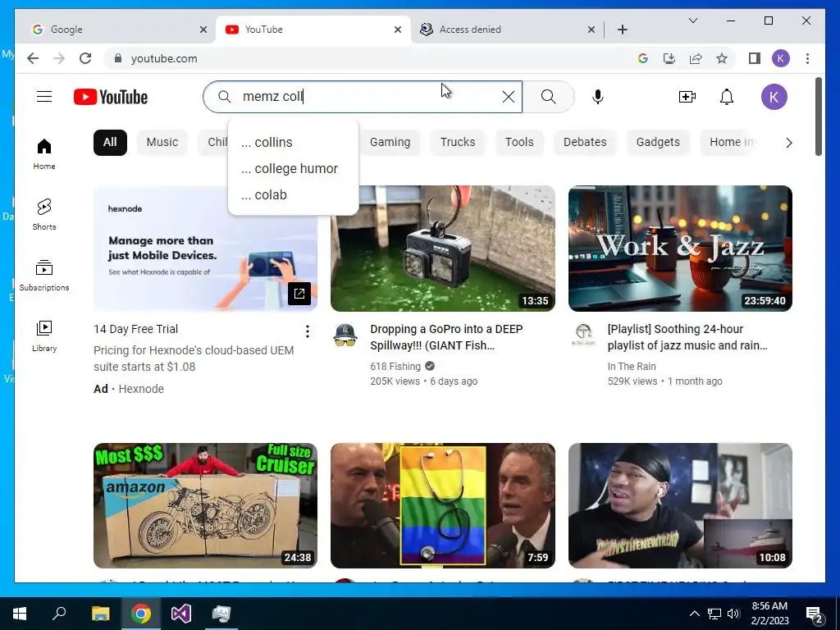The width and height of the screenshot is (840, 630).
Task: Click the YouTube logo
Action: click(x=111, y=97)
